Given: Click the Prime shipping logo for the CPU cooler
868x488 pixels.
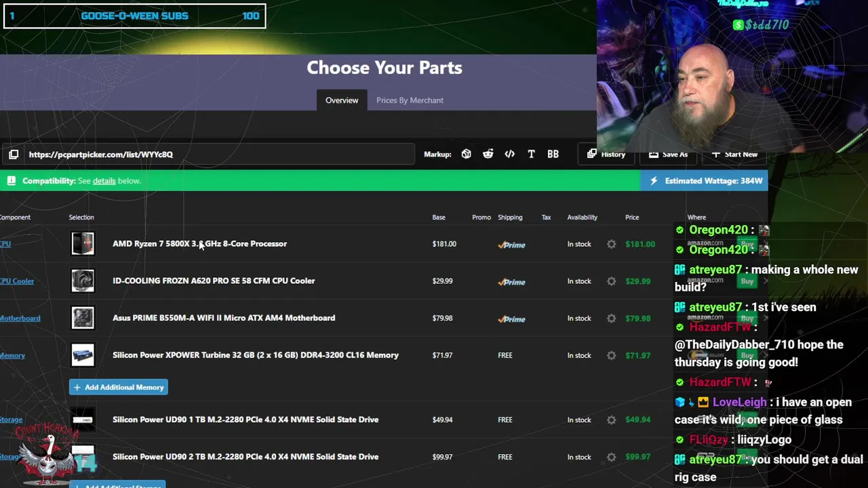Looking at the screenshot, I should pyautogui.click(x=512, y=282).
